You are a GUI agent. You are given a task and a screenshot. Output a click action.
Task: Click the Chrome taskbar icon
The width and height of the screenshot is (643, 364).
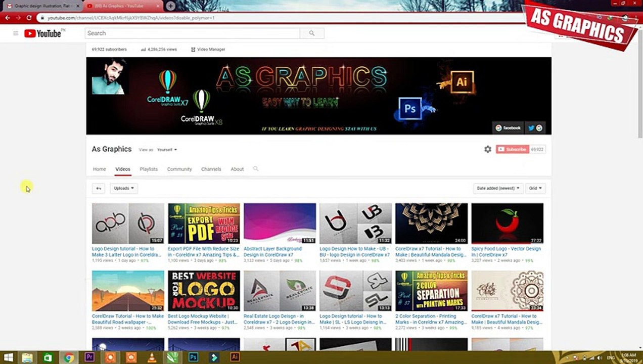69,357
